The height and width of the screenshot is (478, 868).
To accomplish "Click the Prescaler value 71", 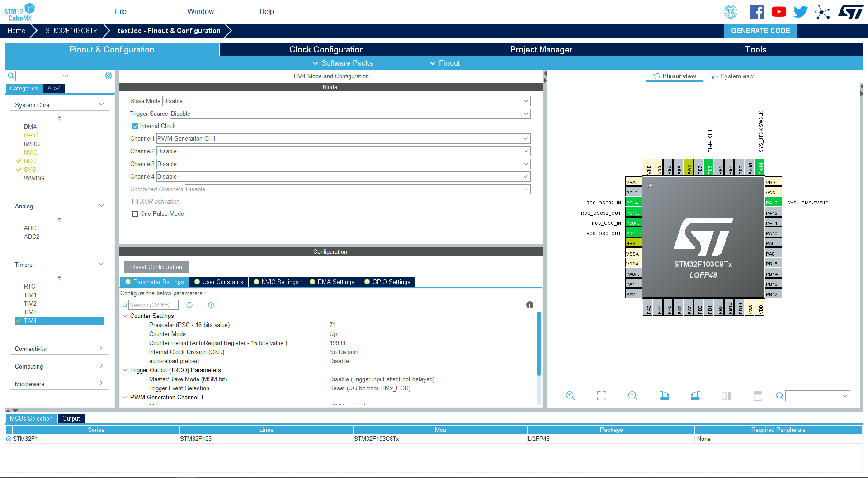I will 333,325.
